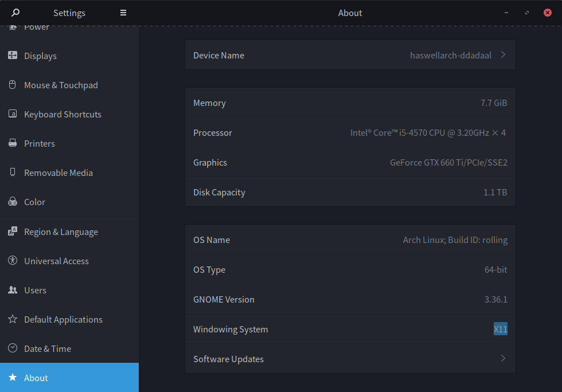Click the star icon next to About
Screen dimensions: 562x392
click(11, 378)
